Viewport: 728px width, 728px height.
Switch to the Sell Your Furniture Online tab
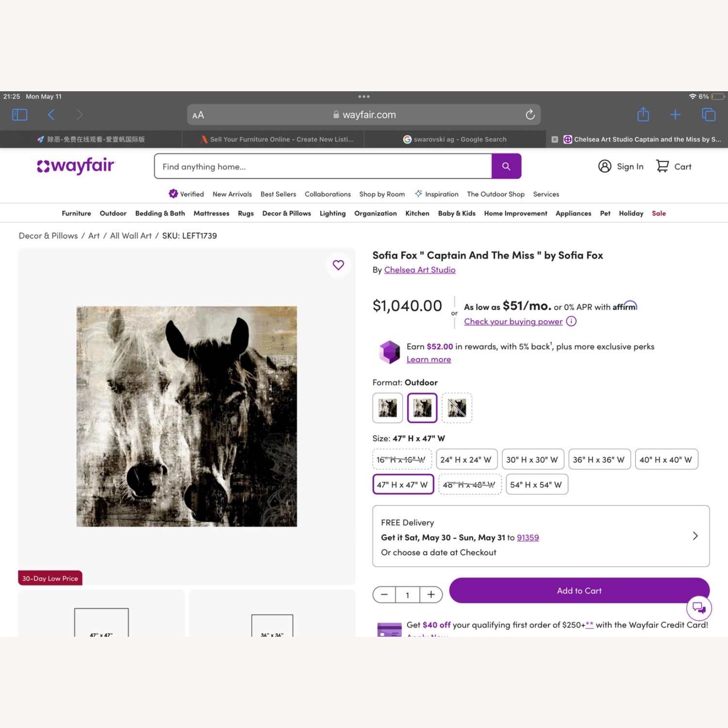(x=273, y=139)
